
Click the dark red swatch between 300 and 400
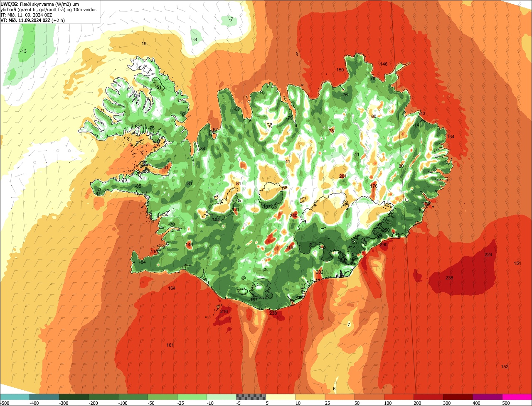(457, 397)
